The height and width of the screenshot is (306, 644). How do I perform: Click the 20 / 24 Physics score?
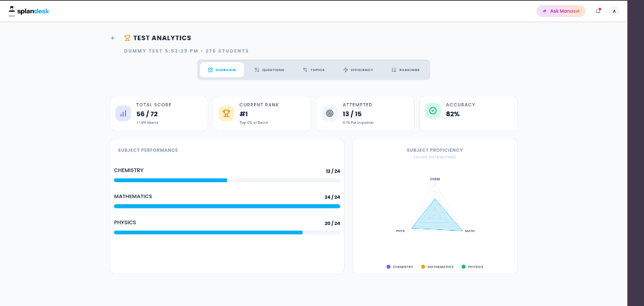click(x=332, y=224)
